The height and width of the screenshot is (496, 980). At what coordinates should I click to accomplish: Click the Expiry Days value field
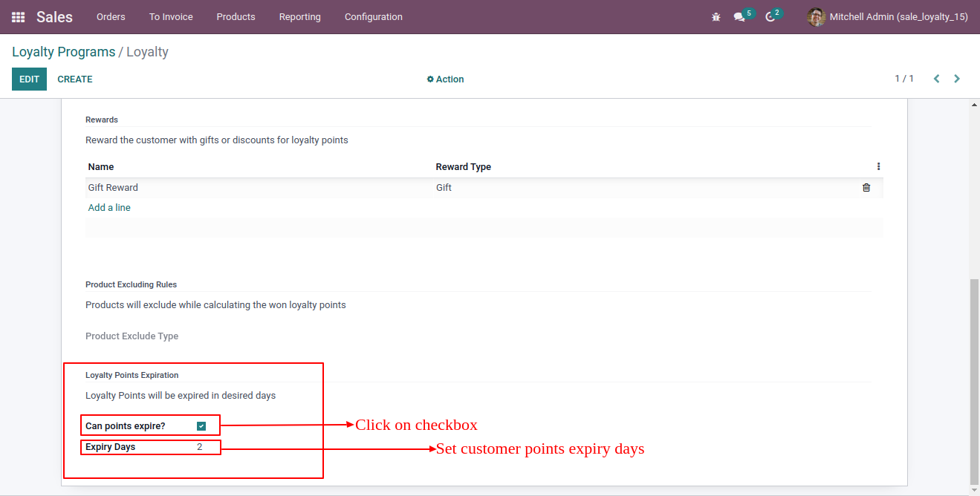[x=200, y=447]
